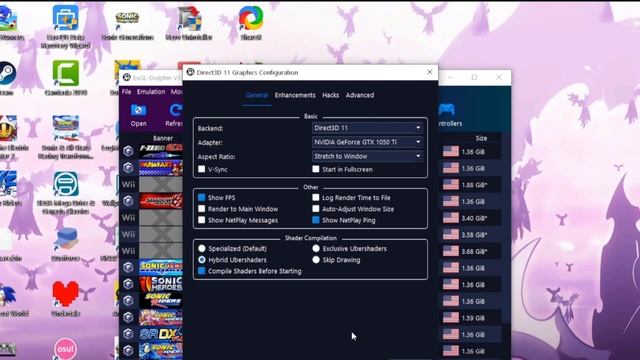Viewport: 640px width, 360px height.
Task: Click the GameCube icon on the SRDX row
Action: [128, 334]
